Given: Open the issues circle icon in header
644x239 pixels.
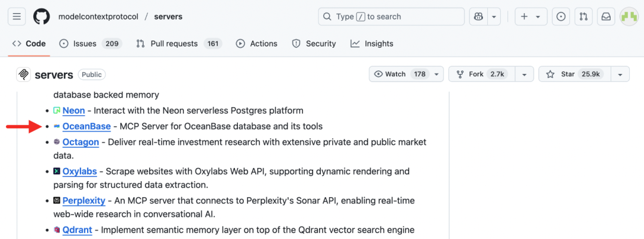Looking at the screenshot, I should (x=561, y=17).
